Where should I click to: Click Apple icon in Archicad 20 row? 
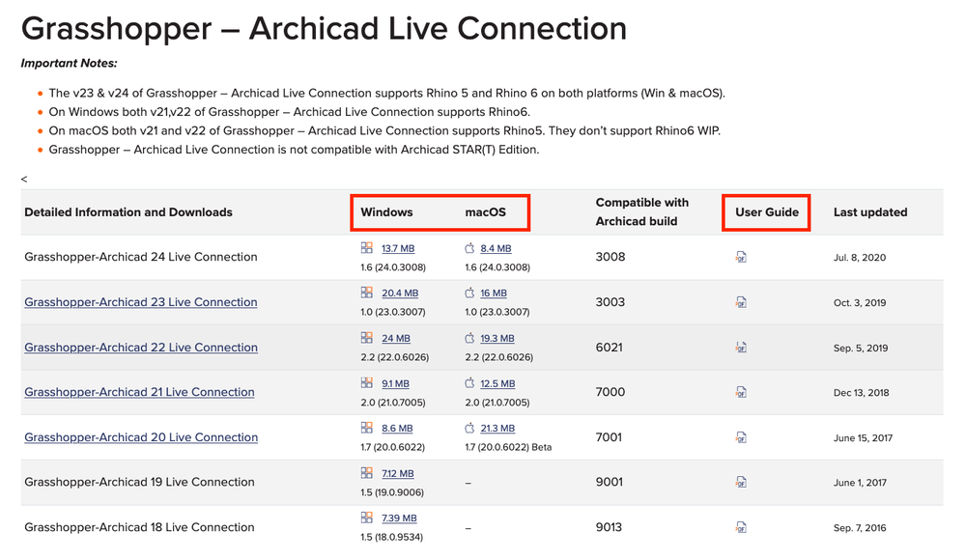[x=470, y=428]
